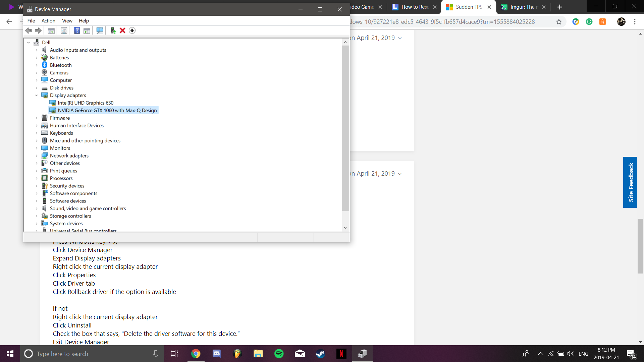
Task: Open the Properties toolbar icon
Action: point(64,31)
